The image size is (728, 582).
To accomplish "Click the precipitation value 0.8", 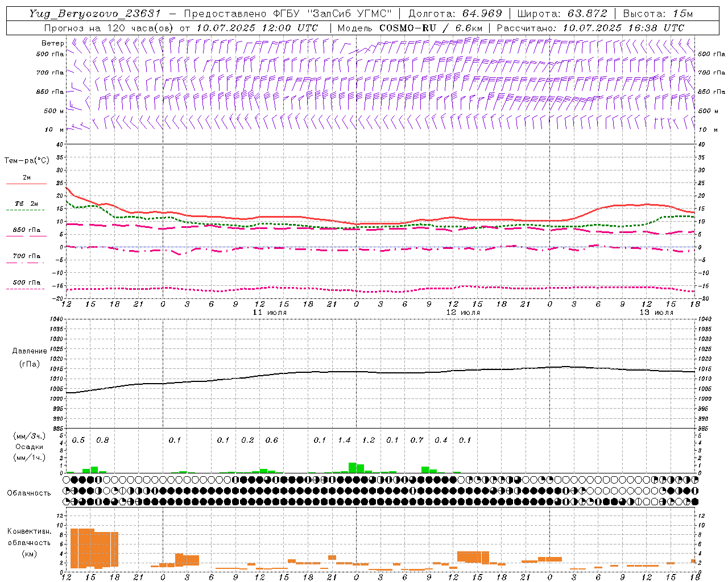I will coord(102,440).
